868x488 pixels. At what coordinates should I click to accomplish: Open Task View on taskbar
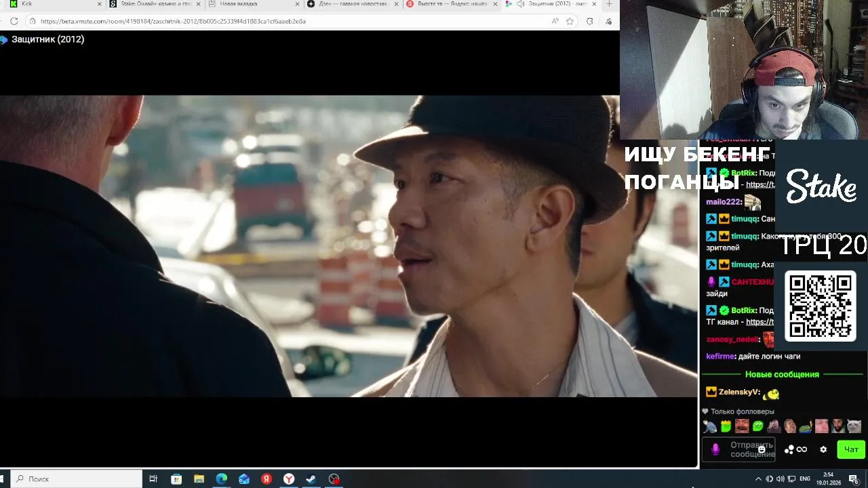click(x=153, y=479)
